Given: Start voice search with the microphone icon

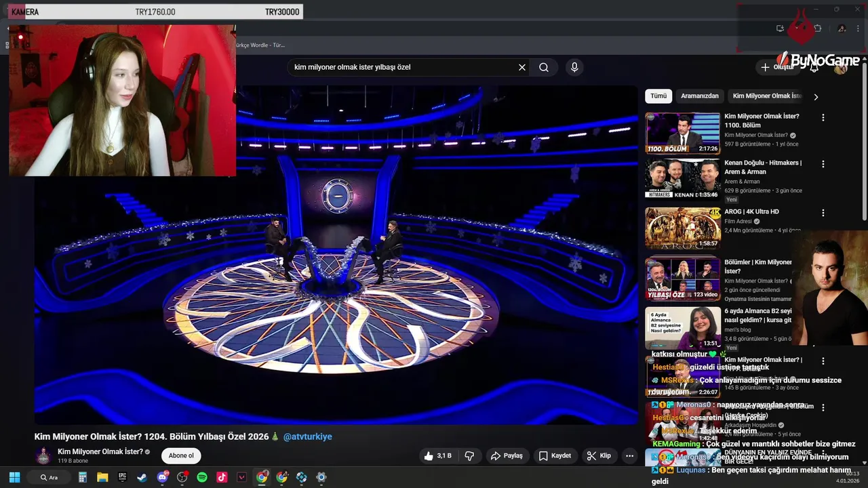Looking at the screenshot, I should click(x=574, y=67).
